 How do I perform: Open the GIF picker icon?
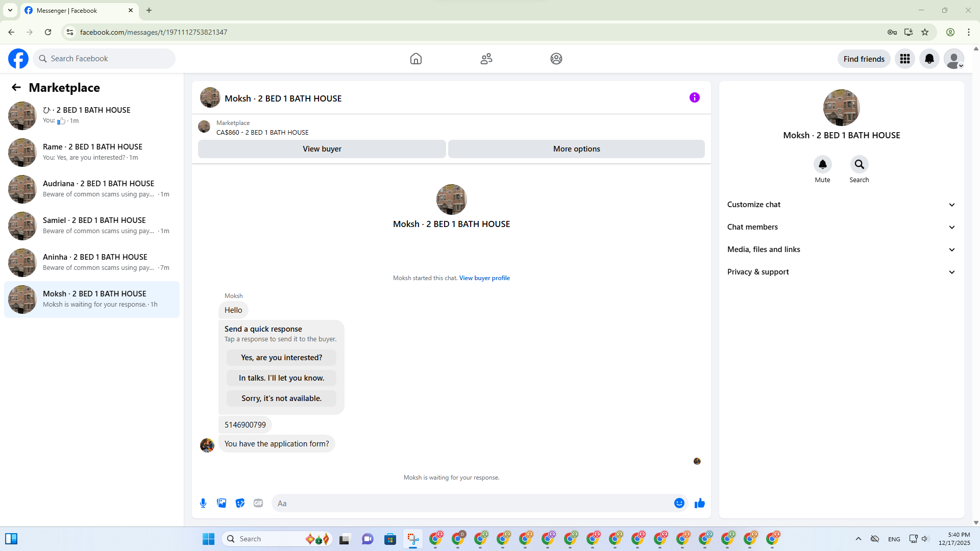[258, 503]
